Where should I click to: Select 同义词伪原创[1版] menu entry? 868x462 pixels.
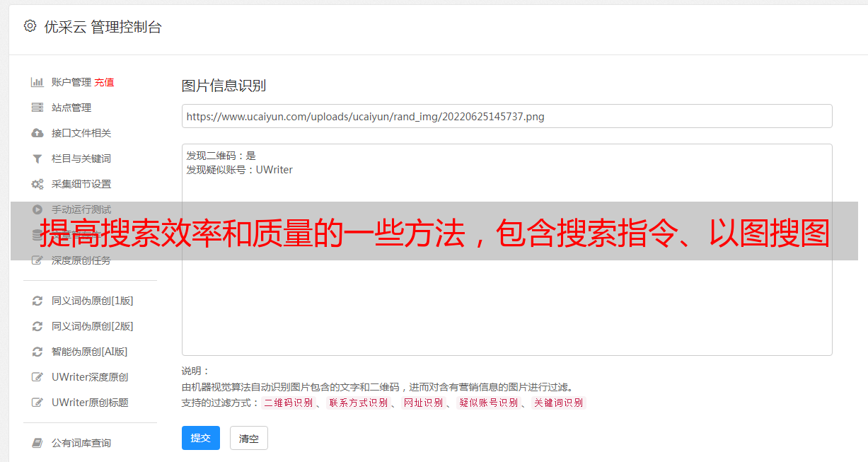pos(92,301)
